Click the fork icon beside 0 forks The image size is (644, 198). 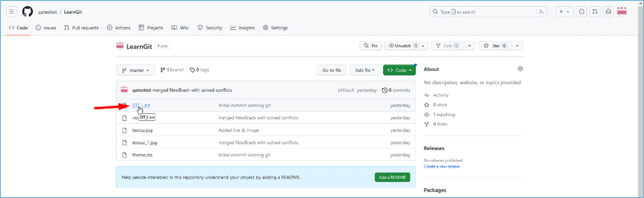[x=426, y=124]
